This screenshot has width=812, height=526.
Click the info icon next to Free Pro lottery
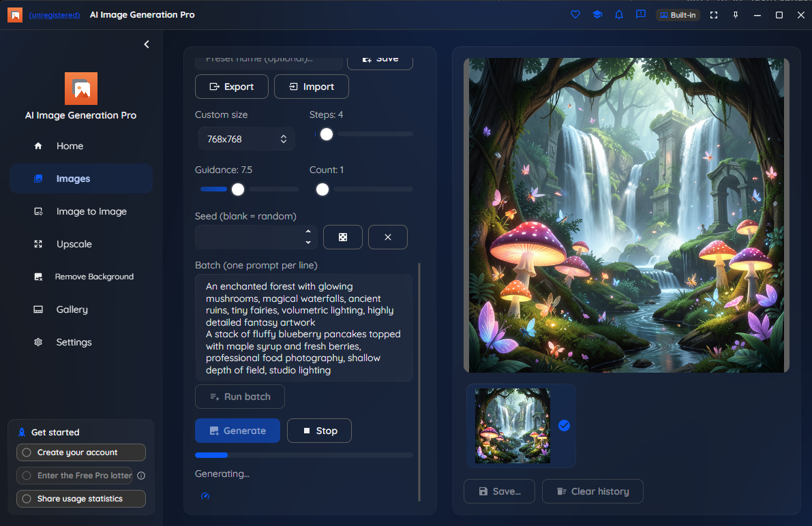[141, 476]
